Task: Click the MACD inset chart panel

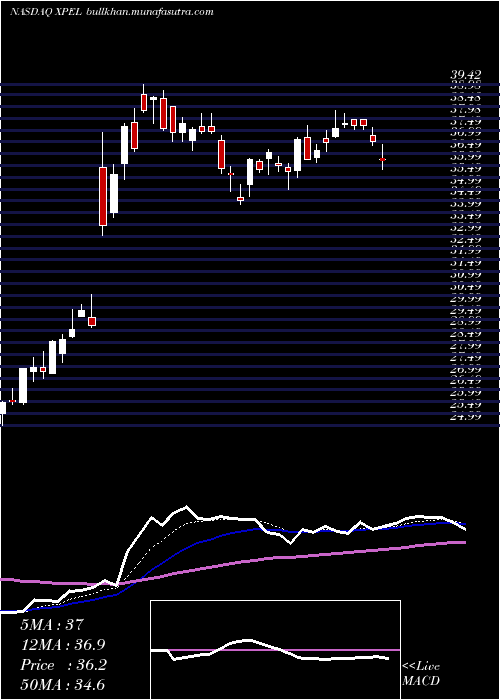Action: [x=275, y=650]
